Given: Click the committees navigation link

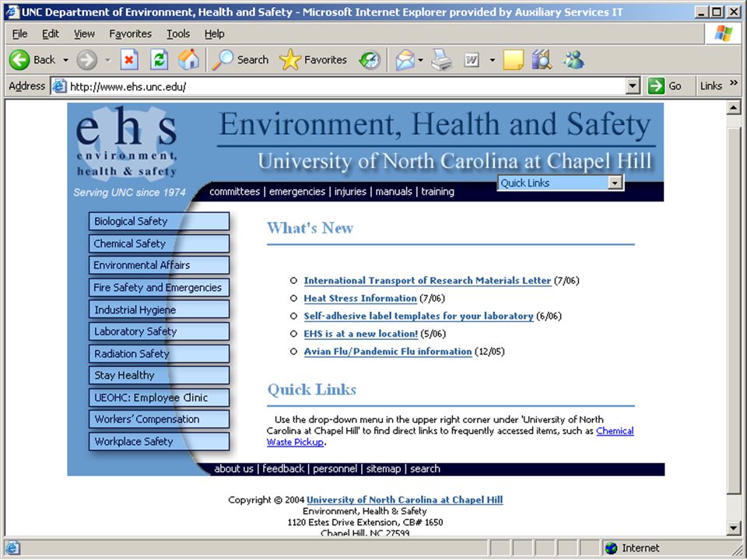Looking at the screenshot, I should tap(234, 191).
